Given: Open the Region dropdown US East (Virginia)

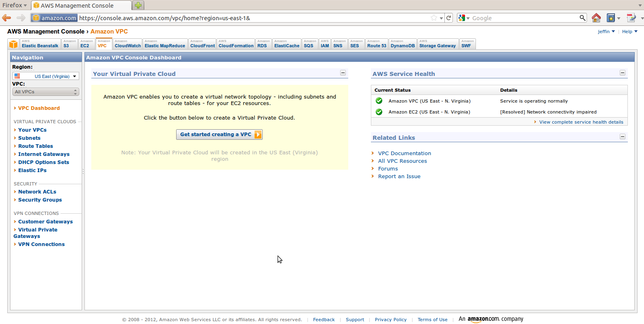Looking at the screenshot, I should (x=46, y=76).
